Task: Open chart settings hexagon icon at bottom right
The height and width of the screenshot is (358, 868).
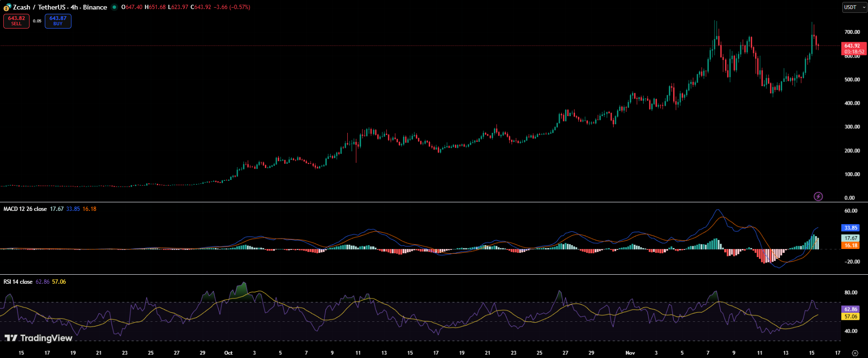Action: (855, 353)
